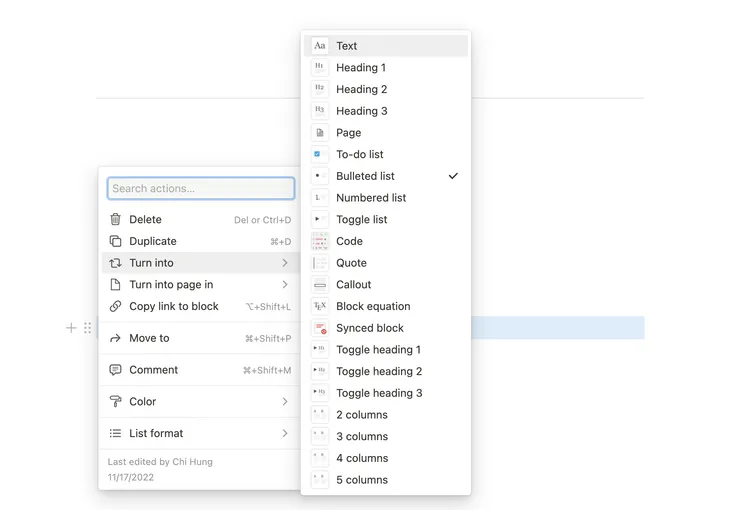
Task: Focus the Search actions input field
Action: point(201,188)
